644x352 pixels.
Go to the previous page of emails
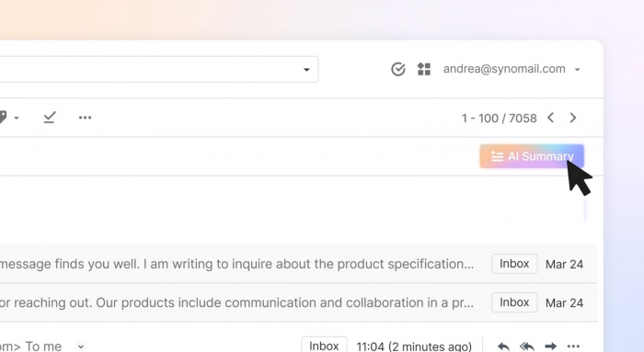click(x=551, y=118)
